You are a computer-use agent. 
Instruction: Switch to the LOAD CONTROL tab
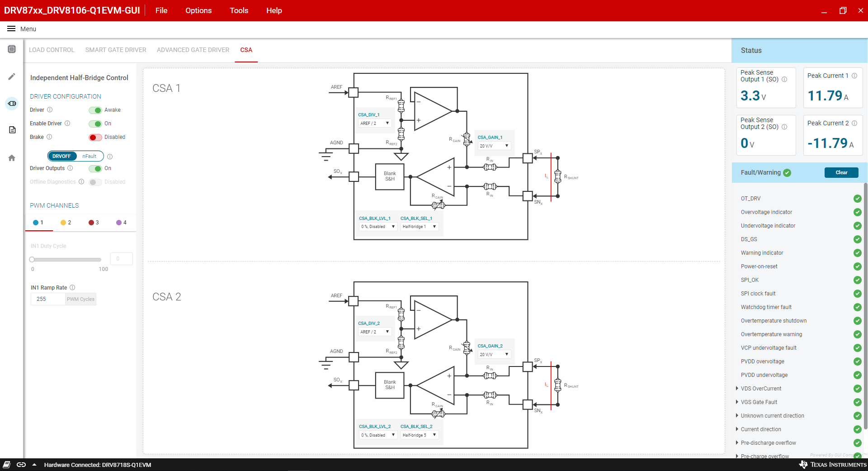52,50
